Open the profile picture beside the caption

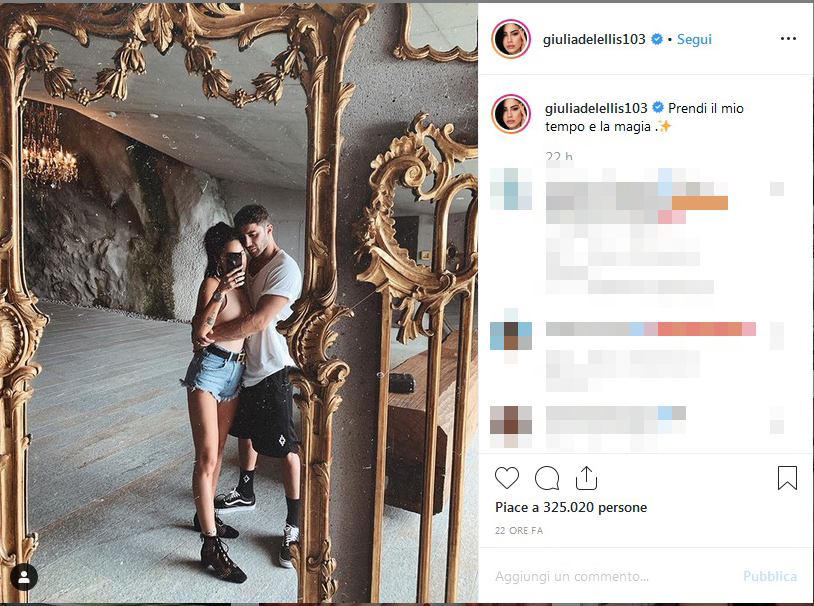[511, 114]
